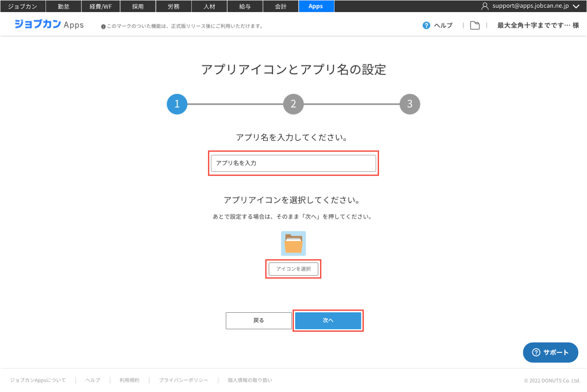Click the orange folder app icon thumbnail
Image resolution: width=587 pixels, height=392 pixels.
click(293, 243)
